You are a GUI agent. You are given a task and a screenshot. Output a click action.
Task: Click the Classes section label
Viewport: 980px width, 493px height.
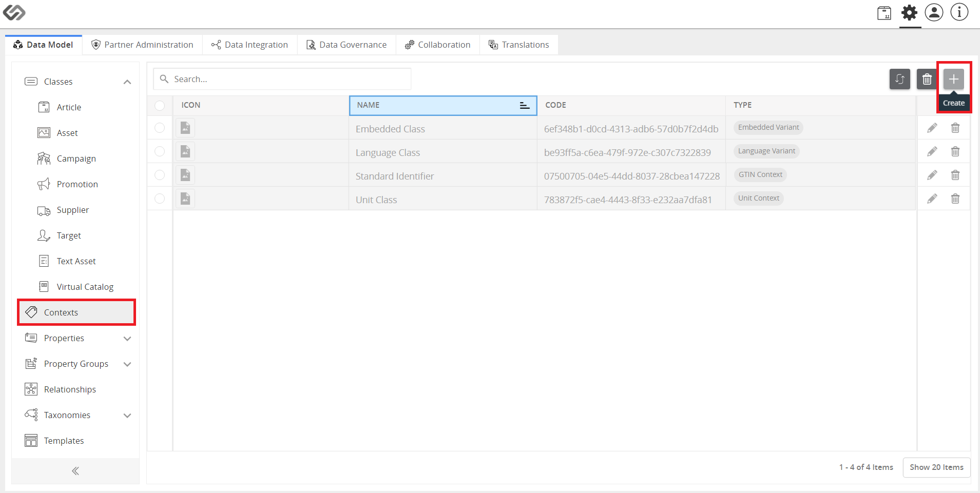click(58, 82)
